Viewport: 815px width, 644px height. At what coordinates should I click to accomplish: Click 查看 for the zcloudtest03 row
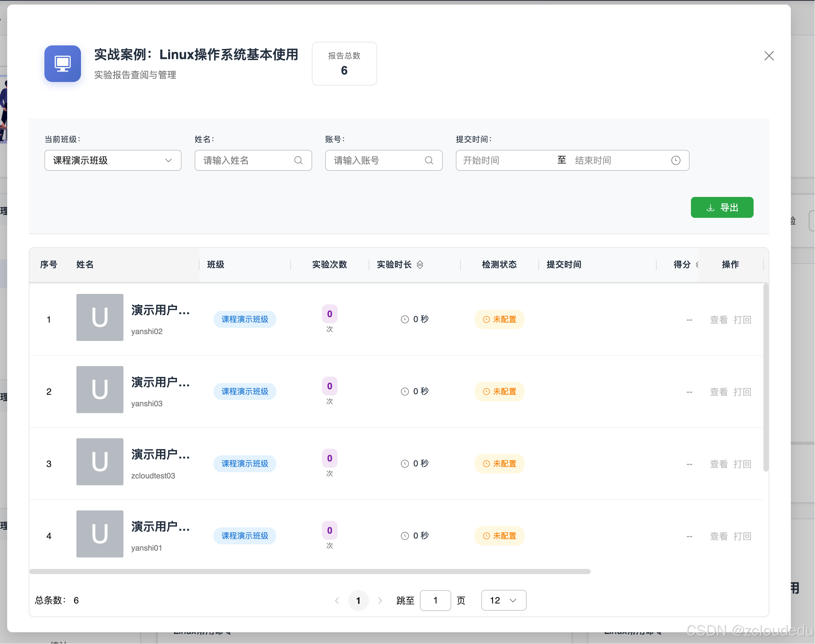(718, 464)
